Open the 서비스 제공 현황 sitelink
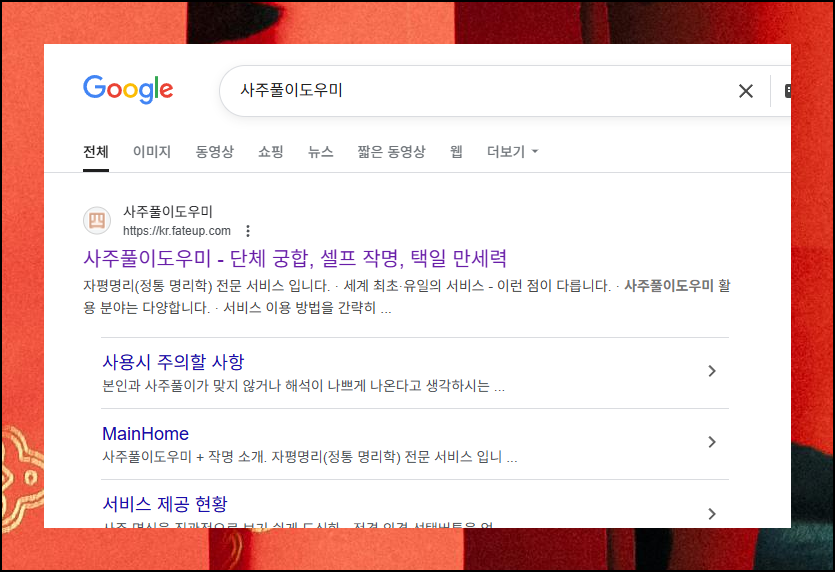The width and height of the screenshot is (835, 572). coord(165,503)
